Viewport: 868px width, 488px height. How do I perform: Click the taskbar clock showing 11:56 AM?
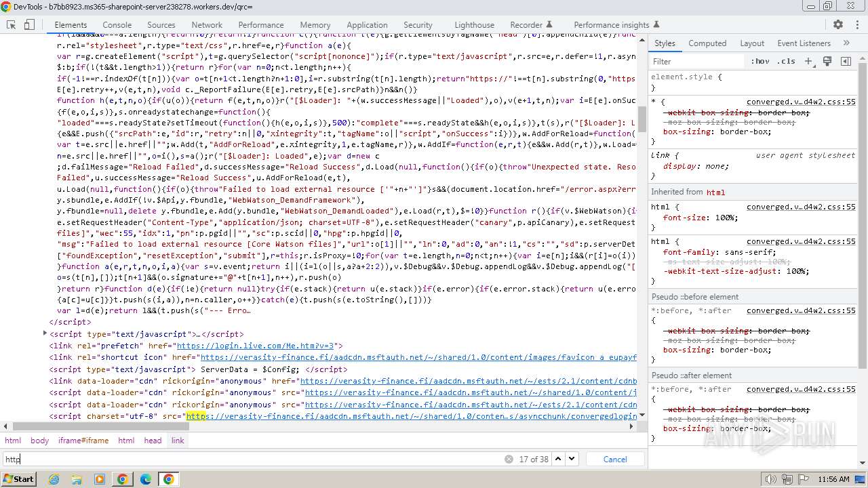pyautogui.click(x=833, y=479)
